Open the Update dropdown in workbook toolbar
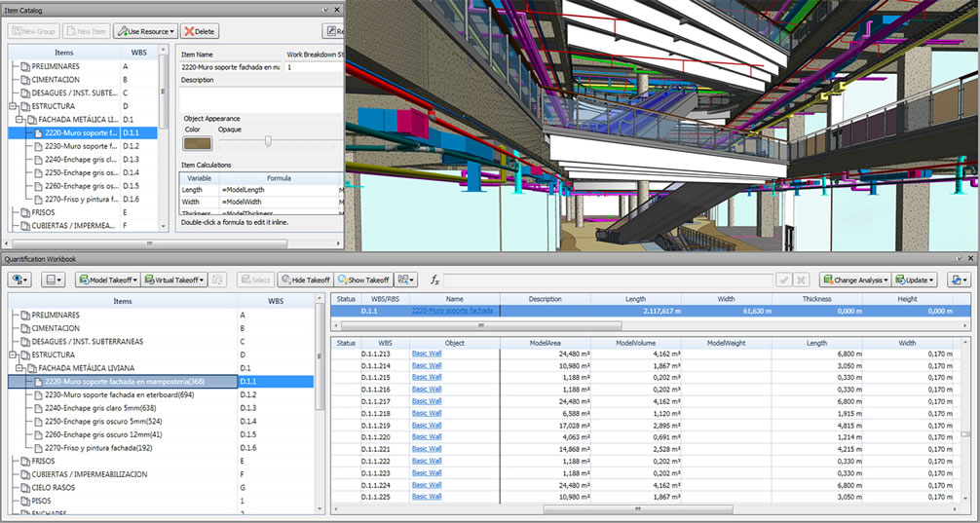The image size is (980, 523). (915, 280)
